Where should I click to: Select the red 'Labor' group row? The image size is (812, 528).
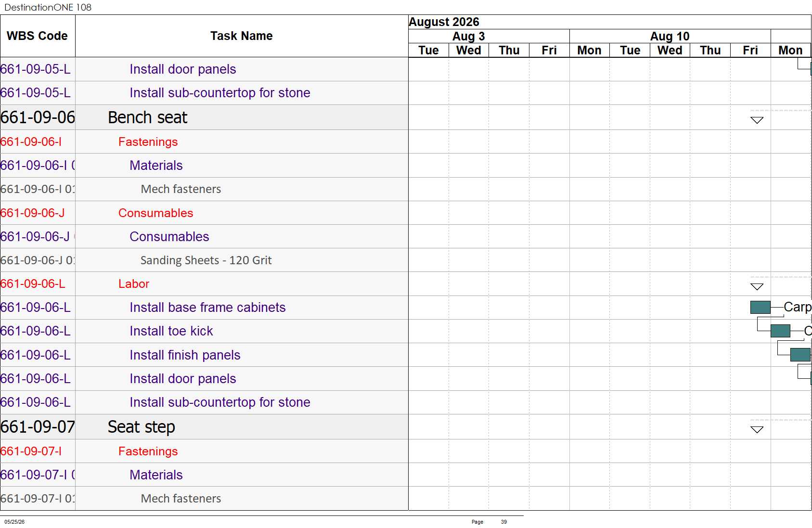click(204, 284)
